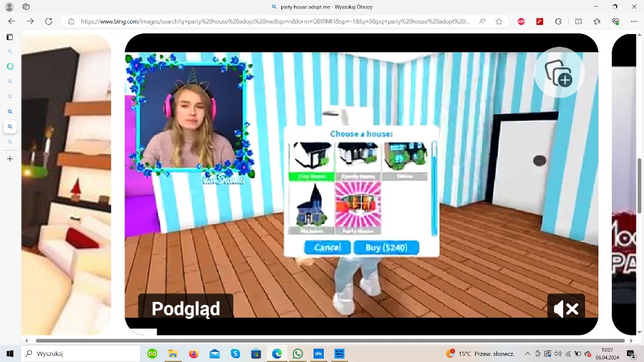
Task: Click the address bar URL field
Action: click(x=273, y=21)
